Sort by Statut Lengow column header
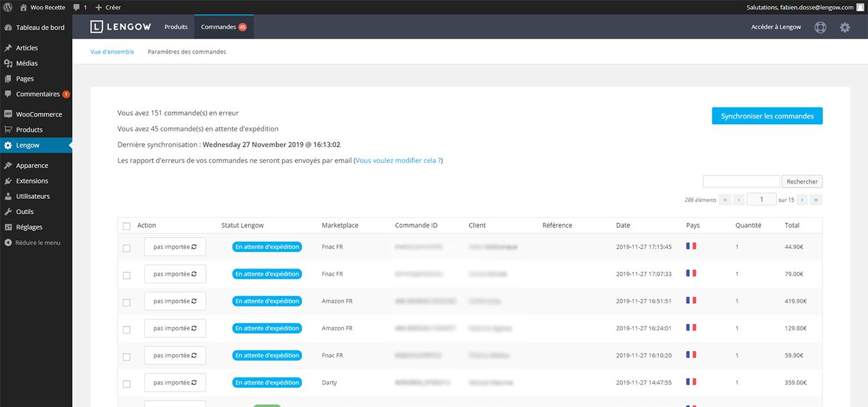The image size is (868, 407). [x=243, y=225]
